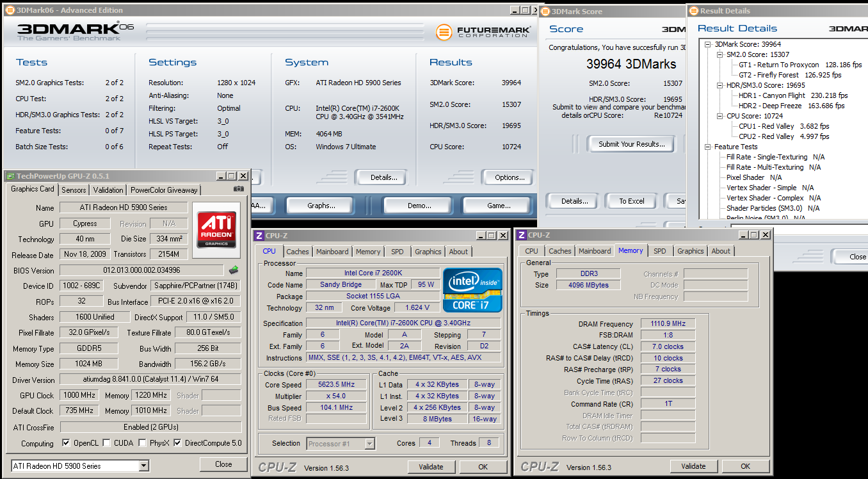Click the 3DMark06 logo in main window
Screen dimensions: 868x479
tap(75, 31)
